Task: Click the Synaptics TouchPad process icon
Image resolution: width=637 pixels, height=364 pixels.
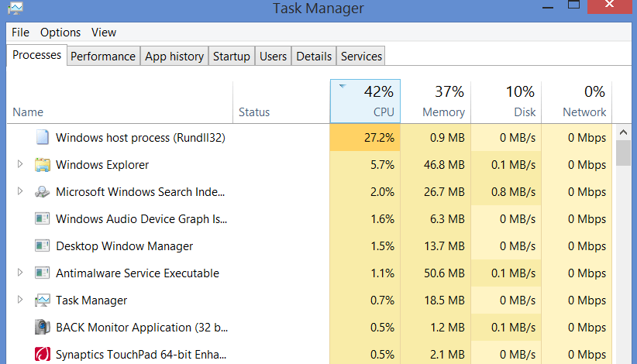Action: coord(43,355)
